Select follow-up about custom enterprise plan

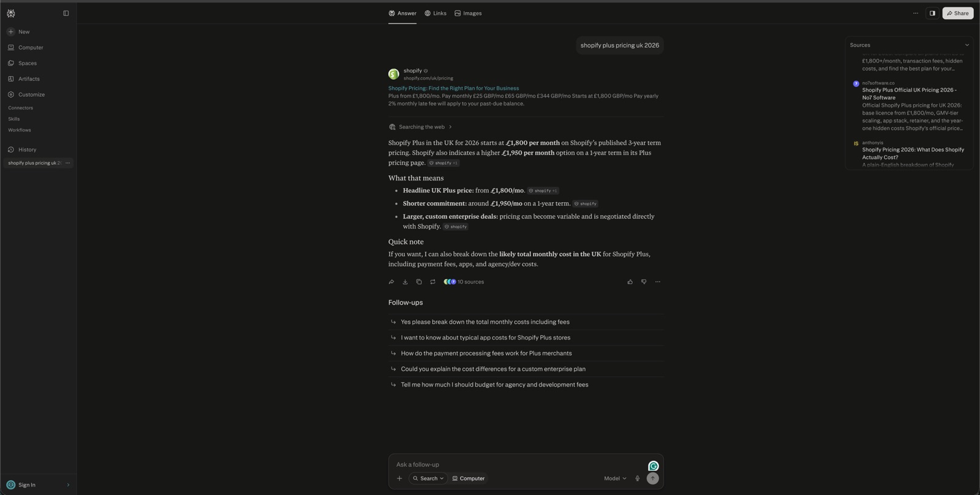tap(526, 369)
